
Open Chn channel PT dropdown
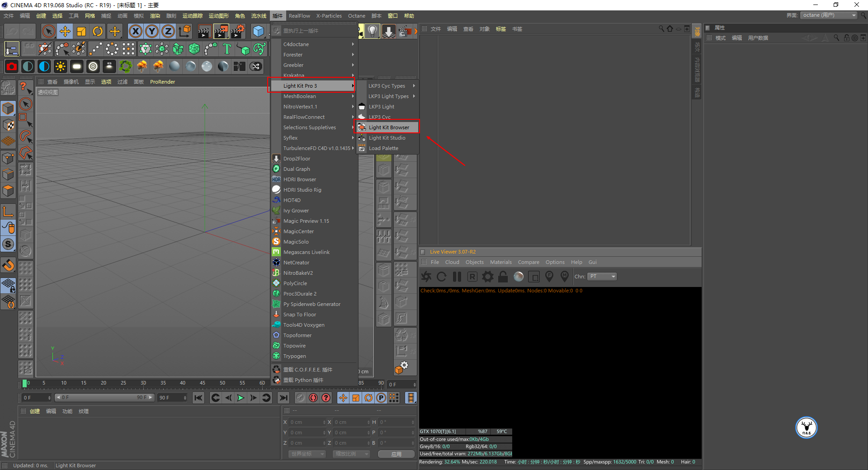(x=602, y=277)
